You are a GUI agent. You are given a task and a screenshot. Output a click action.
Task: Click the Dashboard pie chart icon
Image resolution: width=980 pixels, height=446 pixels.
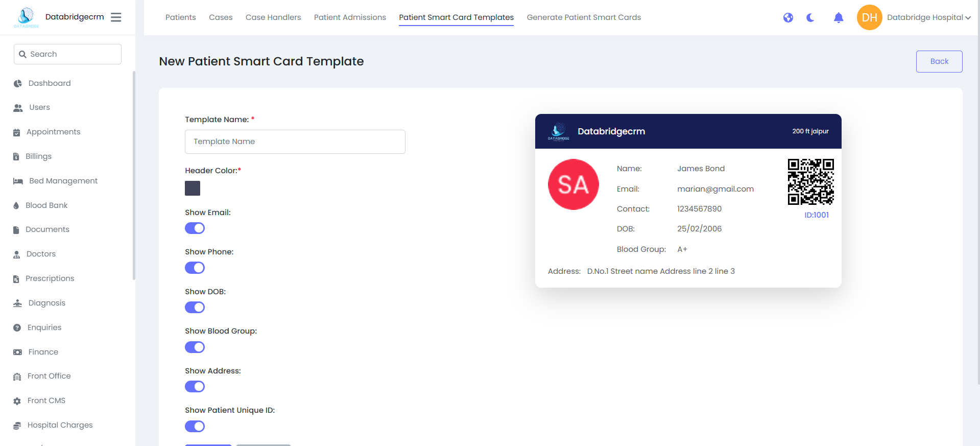(18, 83)
